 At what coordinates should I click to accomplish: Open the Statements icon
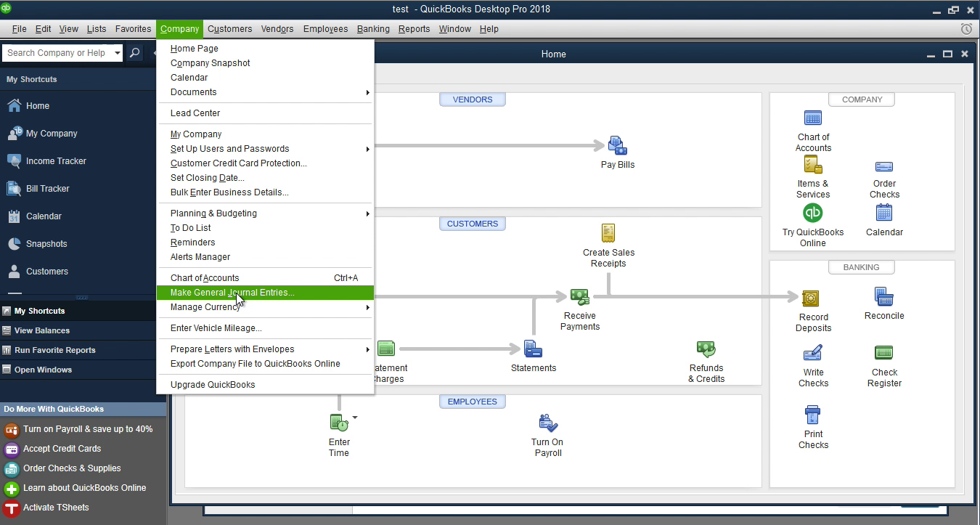pos(534,349)
